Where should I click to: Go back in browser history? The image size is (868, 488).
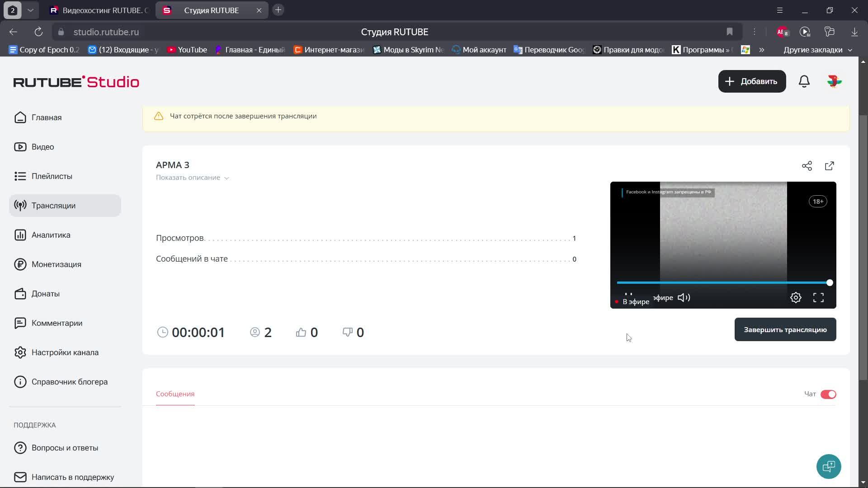tap(13, 32)
